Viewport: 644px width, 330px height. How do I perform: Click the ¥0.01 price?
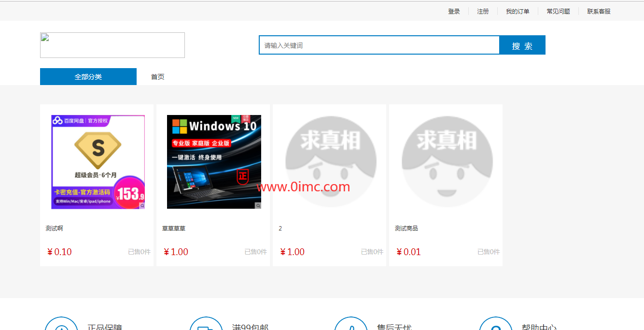408,252
